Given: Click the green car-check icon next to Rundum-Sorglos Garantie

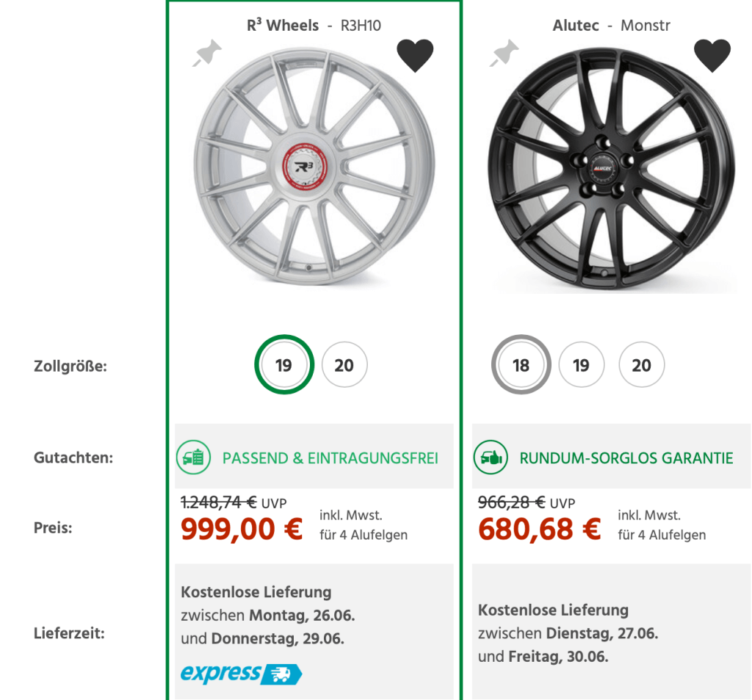Looking at the screenshot, I should pyautogui.click(x=491, y=457).
